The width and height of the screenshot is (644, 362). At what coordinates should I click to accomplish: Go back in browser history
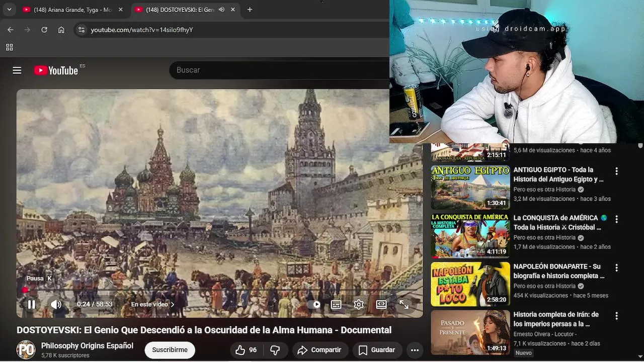coord(11,30)
